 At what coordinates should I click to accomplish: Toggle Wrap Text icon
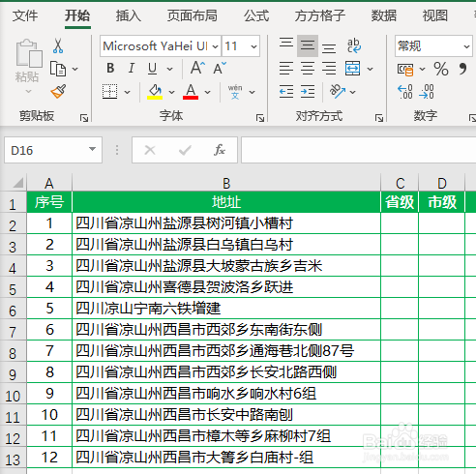(354, 45)
